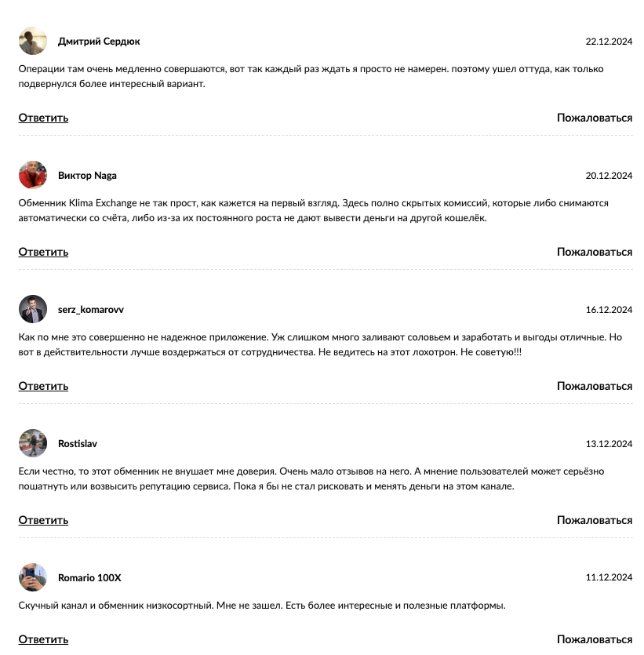The height and width of the screenshot is (655, 644).
Task: Select the serz_komarovv username
Action: pos(91,310)
